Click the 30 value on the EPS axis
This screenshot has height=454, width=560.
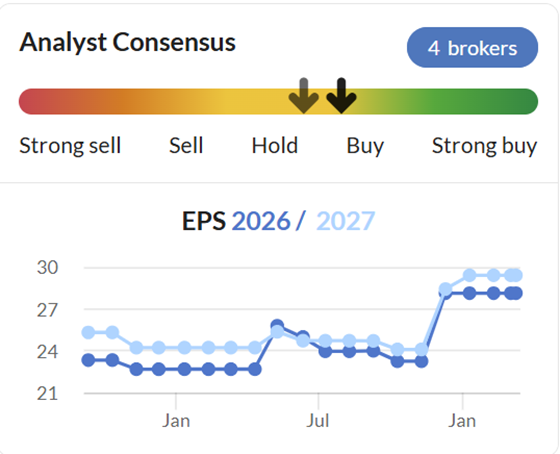(47, 268)
